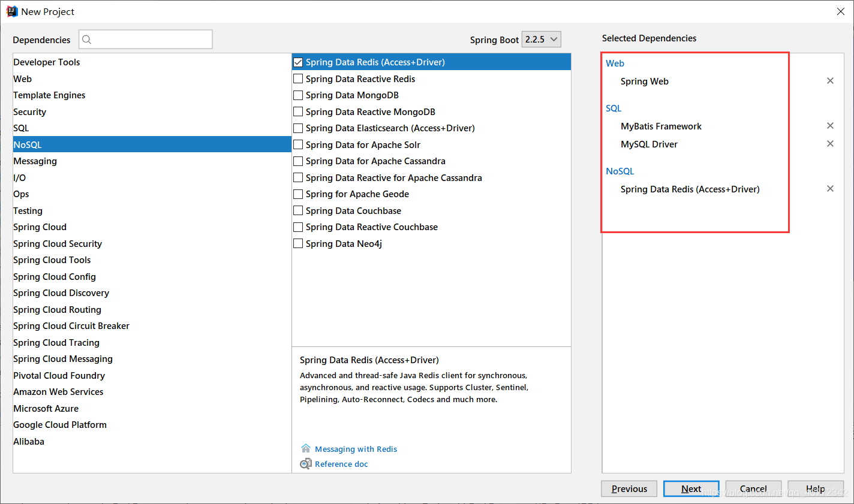Choose the Ops category

152,194
